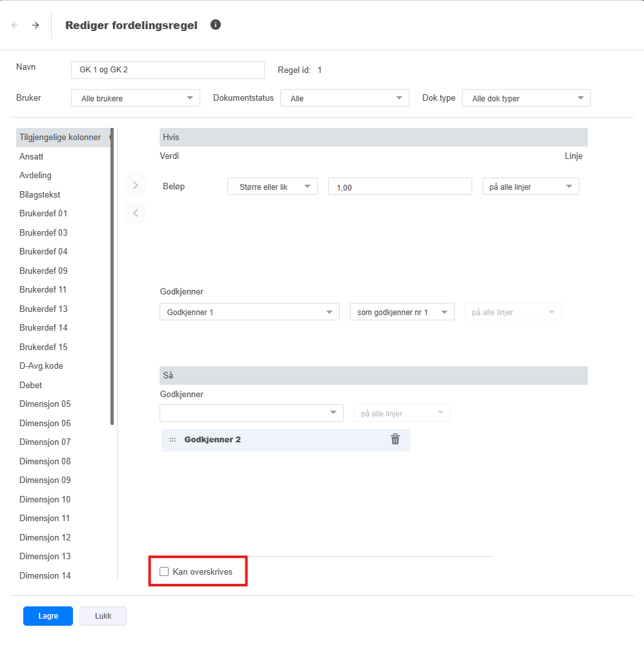Move selected column right with chevron button
Image resolution: width=644 pixels, height=649 pixels.
pos(136,185)
